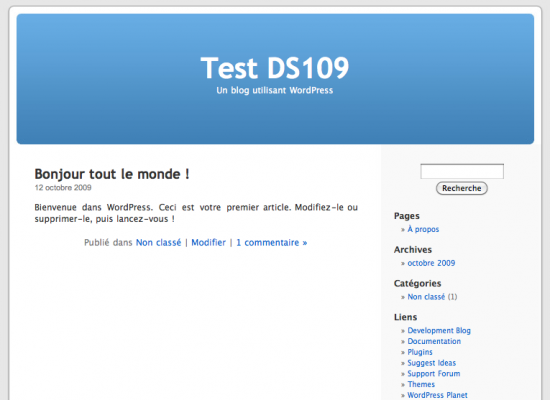Open the Documentation link
Image resolution: width=550 pixels, height=400 pixels.
(434, 341)
